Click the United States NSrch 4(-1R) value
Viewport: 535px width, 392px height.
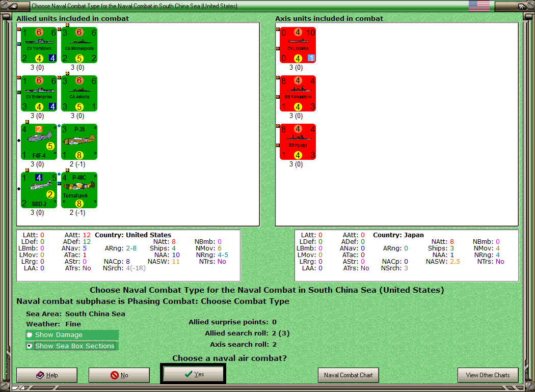[x=136, y=268]
